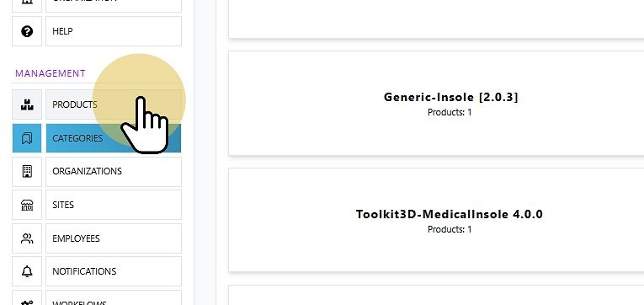Viewport: 644px width, 305px height.
Task: Click the Products boxes icon
Action: pos(27,104)
